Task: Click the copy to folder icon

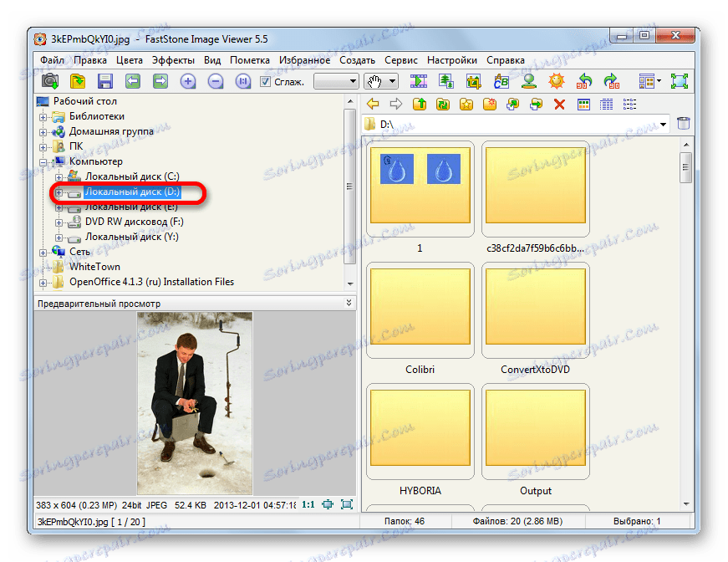Action: pos(512,104)
